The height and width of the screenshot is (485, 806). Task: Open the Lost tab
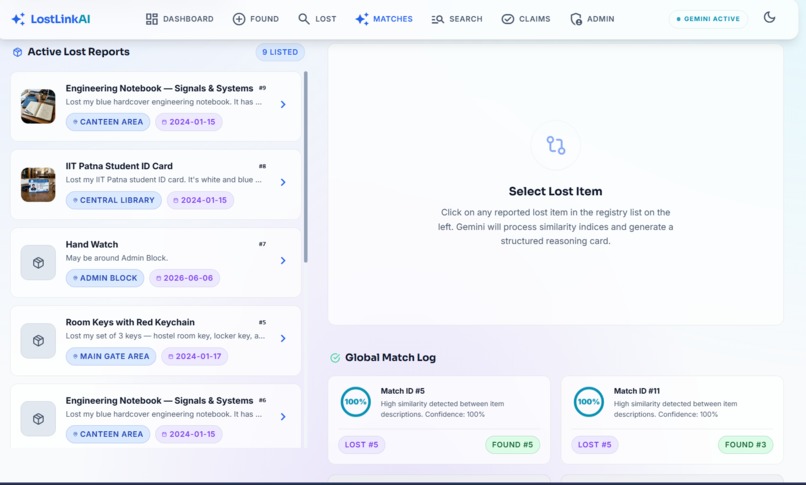317,19
